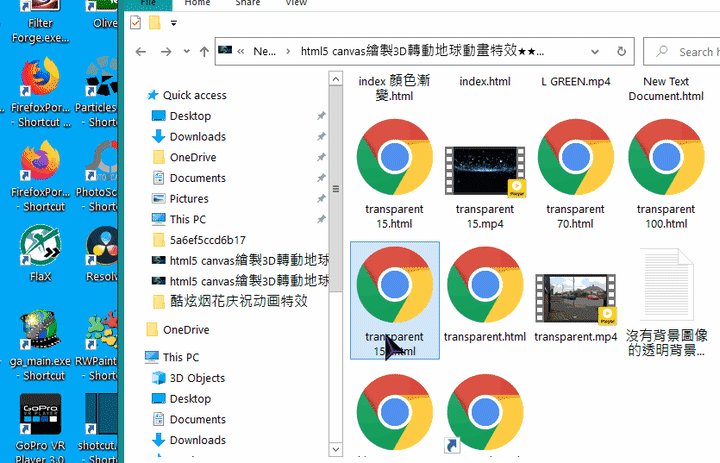
Task: Click the navigation pane scrollbar thumb
Action: click(336, 188)
